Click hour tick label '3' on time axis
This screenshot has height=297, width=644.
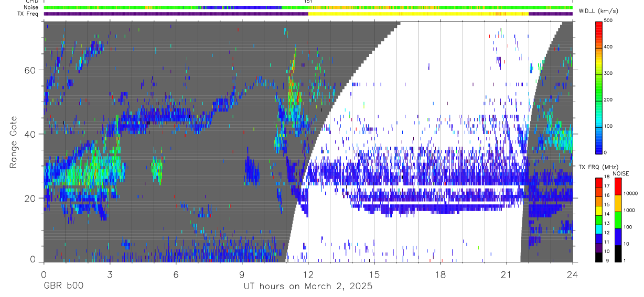pyautogui.click(x=110, y=274)
